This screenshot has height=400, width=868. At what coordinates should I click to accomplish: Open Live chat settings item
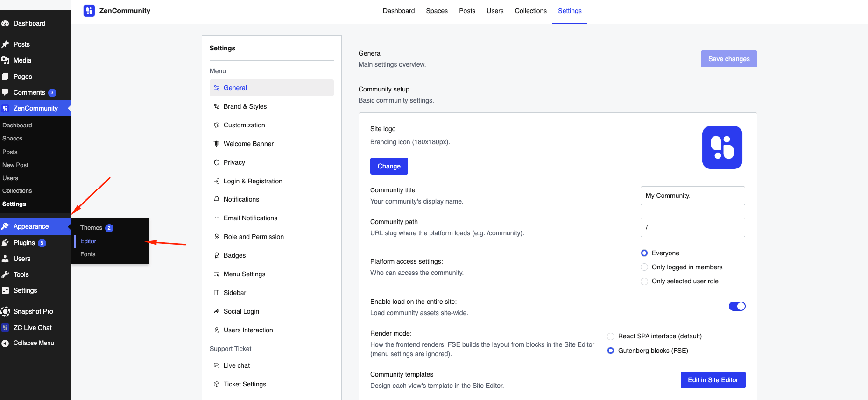point(272,365)
